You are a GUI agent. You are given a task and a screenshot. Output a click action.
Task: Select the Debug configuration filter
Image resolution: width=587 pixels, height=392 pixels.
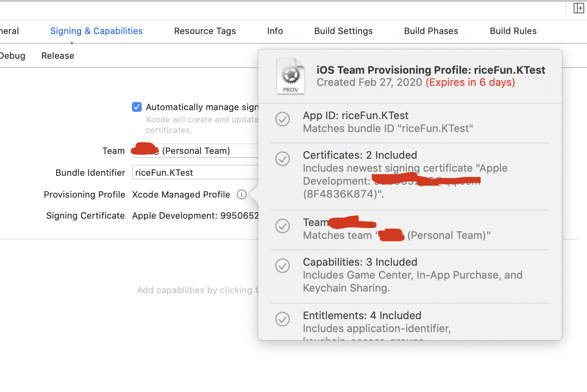(x=12, y=56)
